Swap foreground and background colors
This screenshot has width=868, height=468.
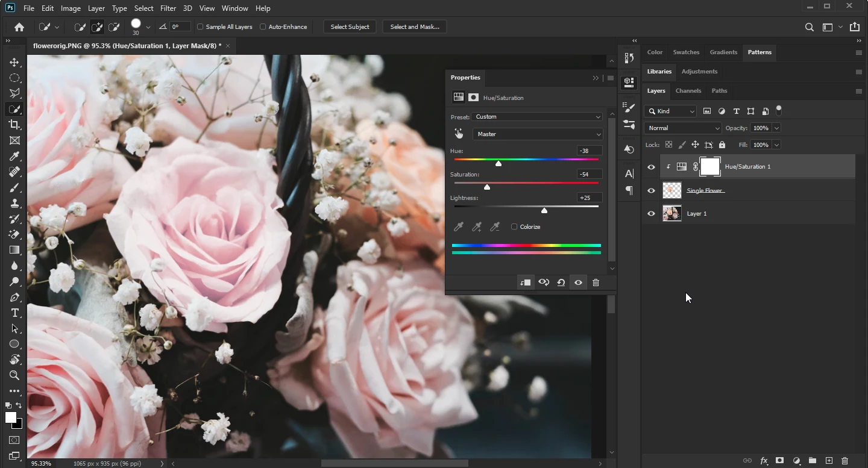[19, 405]
